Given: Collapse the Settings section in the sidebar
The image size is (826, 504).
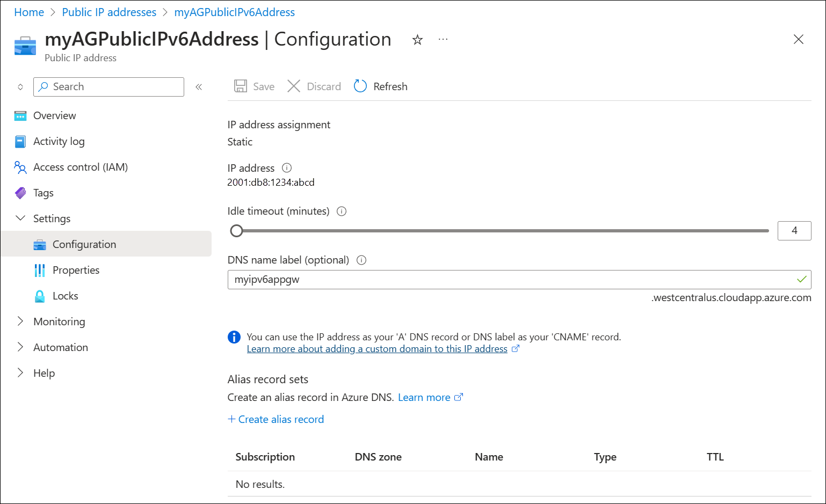Looking at the screenshot, I should (x=20, y=218).
